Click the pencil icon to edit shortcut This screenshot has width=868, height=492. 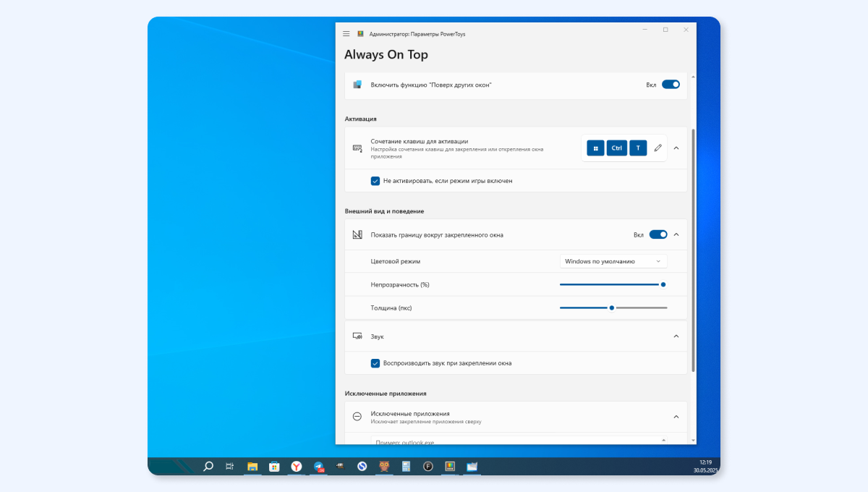point(658,148)
